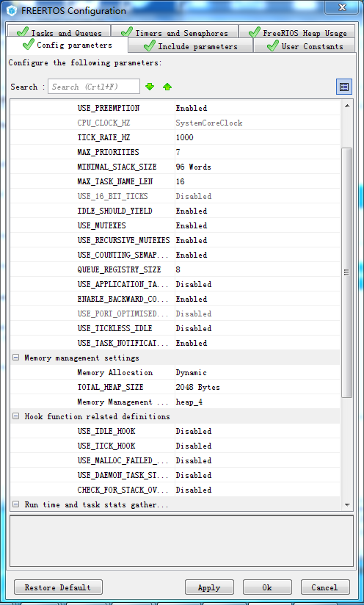Confirm with the Ok button
364x605 pixels.
(267, 587)
